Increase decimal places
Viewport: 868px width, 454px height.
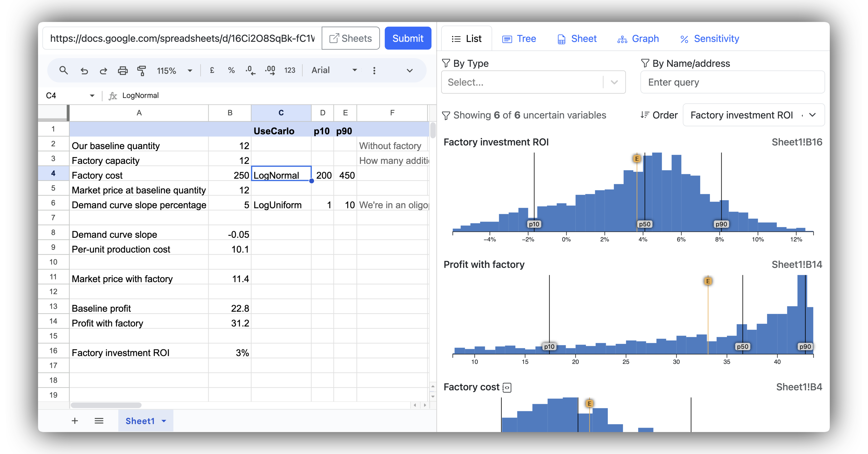point(270,70)
